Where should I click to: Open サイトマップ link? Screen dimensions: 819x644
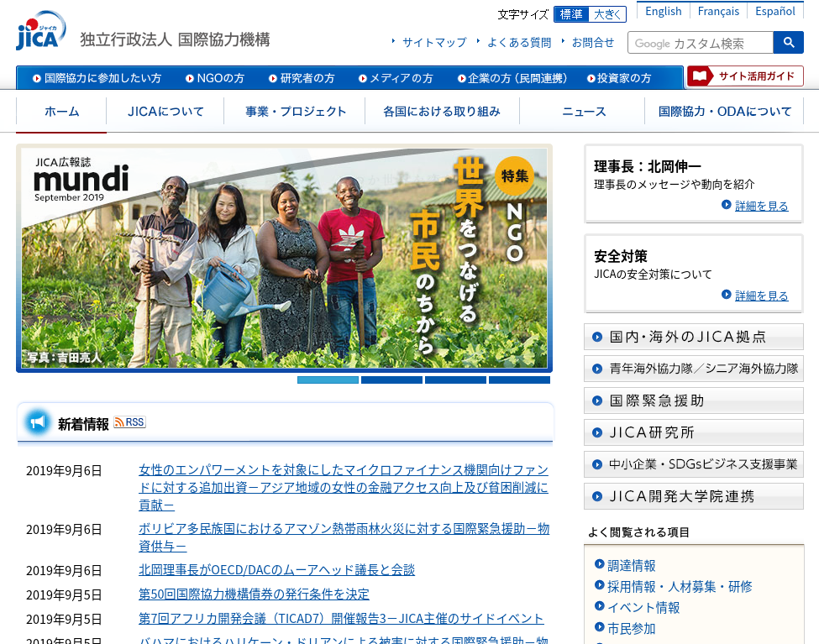[x=434, y=42]
